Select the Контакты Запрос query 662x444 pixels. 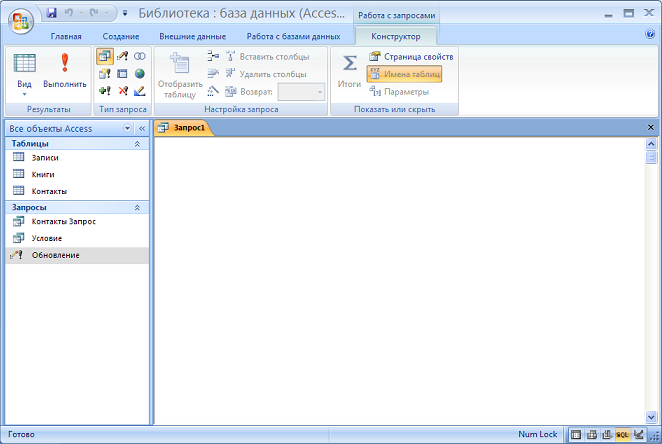77,222
